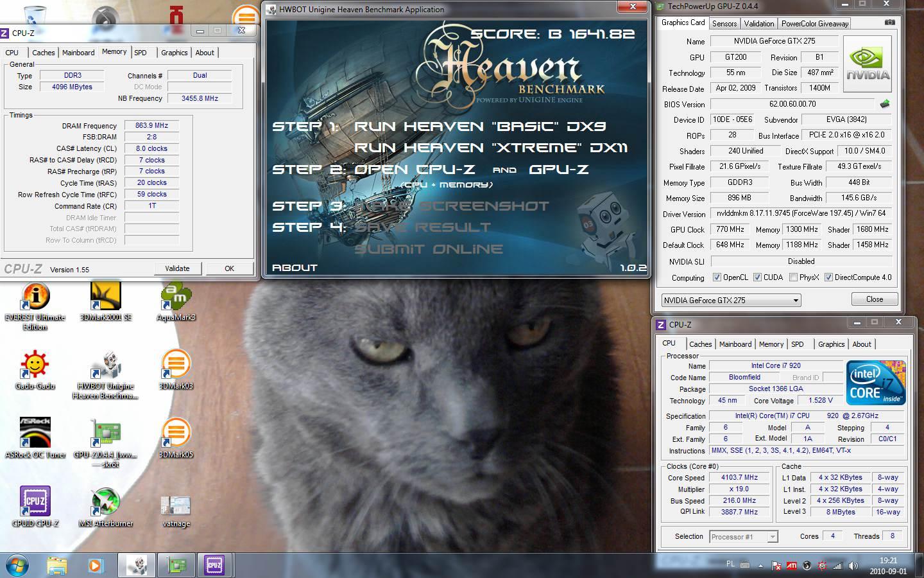This screenshot has width=924, height=578.
Task: Open EVEREST Ultimate Edition desktop shortcut
Action: (35, 306)
